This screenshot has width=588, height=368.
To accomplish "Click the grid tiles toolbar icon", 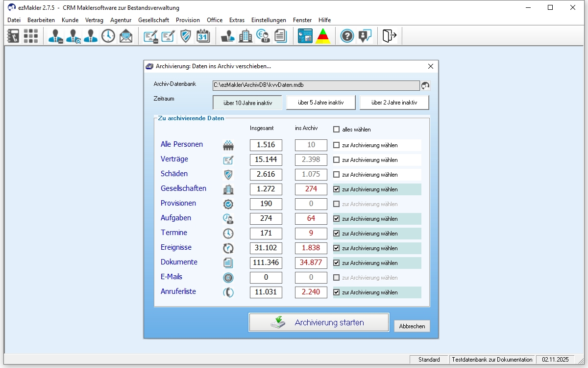I will tap(31, 36).
